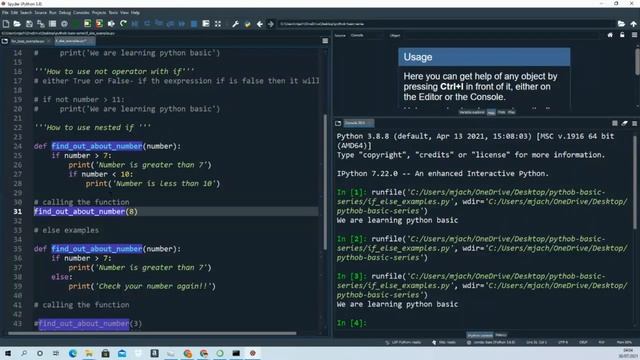Stop debugging with blue square icon
The width and height of the screenshot is (640, 360).
[x=194, y=24]
